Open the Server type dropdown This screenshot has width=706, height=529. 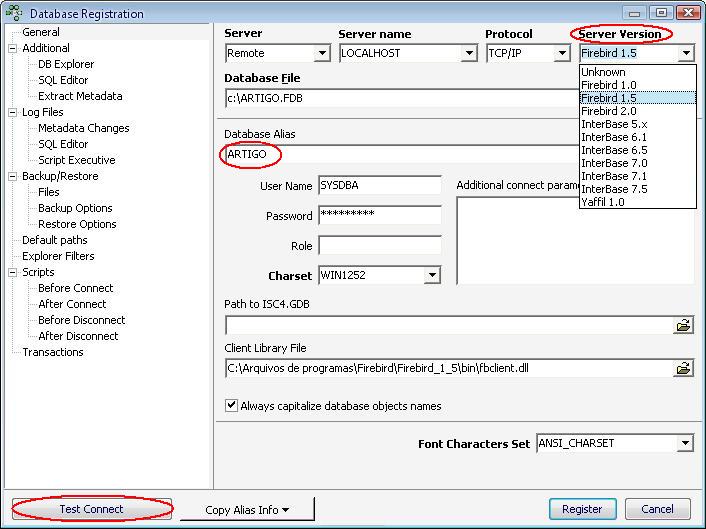click(x=322, y=54)
